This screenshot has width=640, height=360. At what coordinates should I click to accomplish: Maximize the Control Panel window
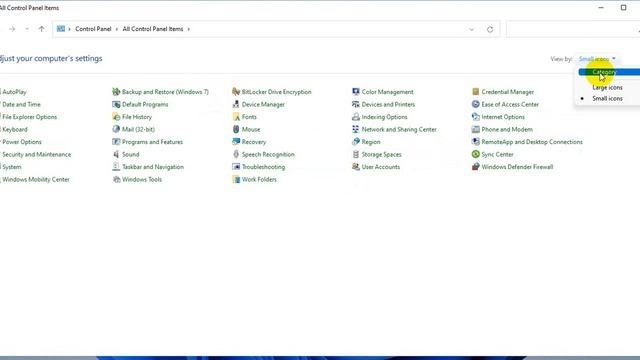point(623,7)
